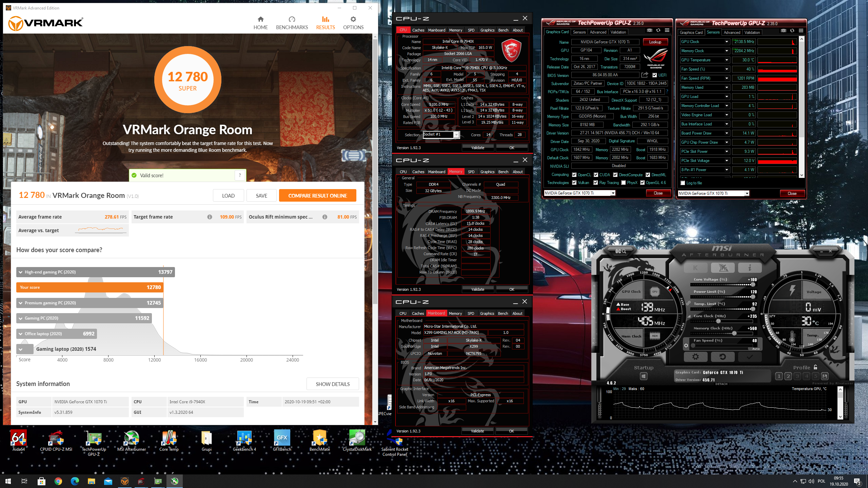The width and height of the screenshot is (868, 488).
Task: Apply Afterburner settings with checkmark button
Action: (750, 357)
